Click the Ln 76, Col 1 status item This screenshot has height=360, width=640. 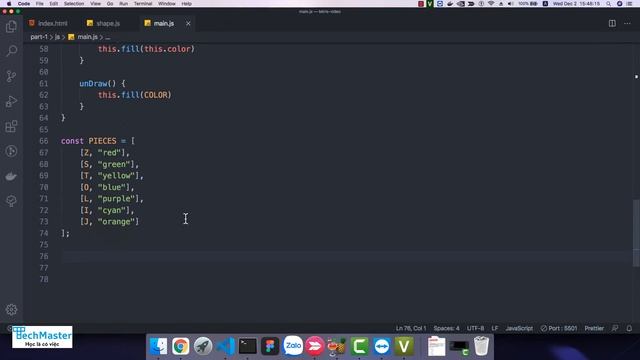tap(411, 328)
